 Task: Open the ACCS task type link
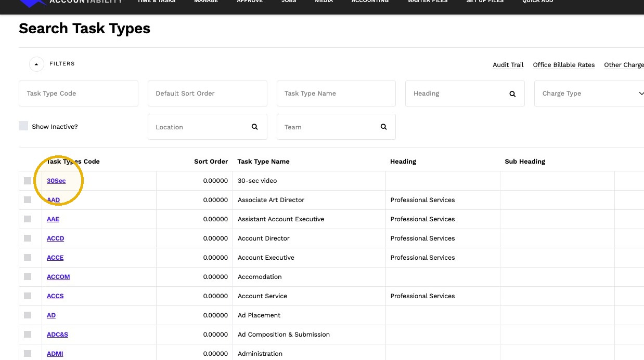pyautogui.click(x=55, y=296)
